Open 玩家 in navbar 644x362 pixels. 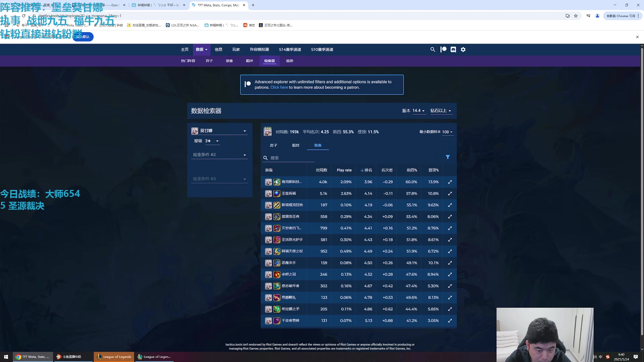click(236, 49)
